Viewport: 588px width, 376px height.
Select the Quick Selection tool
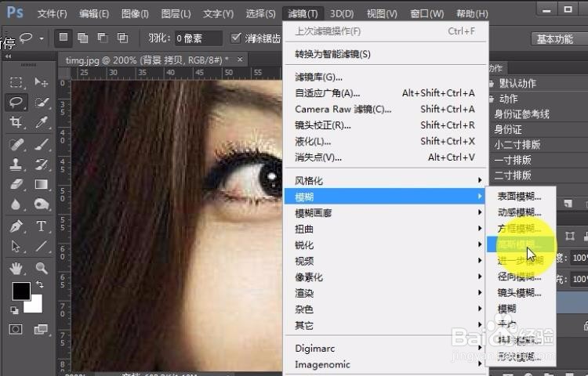42,102
